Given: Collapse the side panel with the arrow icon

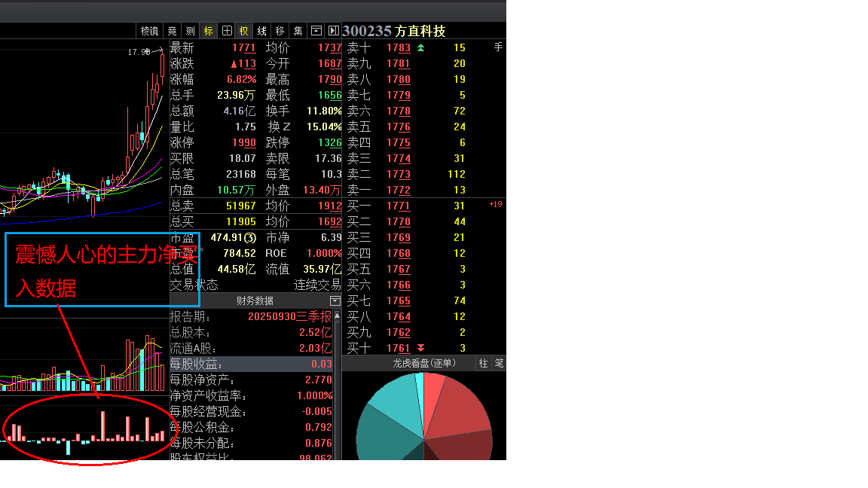Looking at the screenshot, I should point(333,31).
